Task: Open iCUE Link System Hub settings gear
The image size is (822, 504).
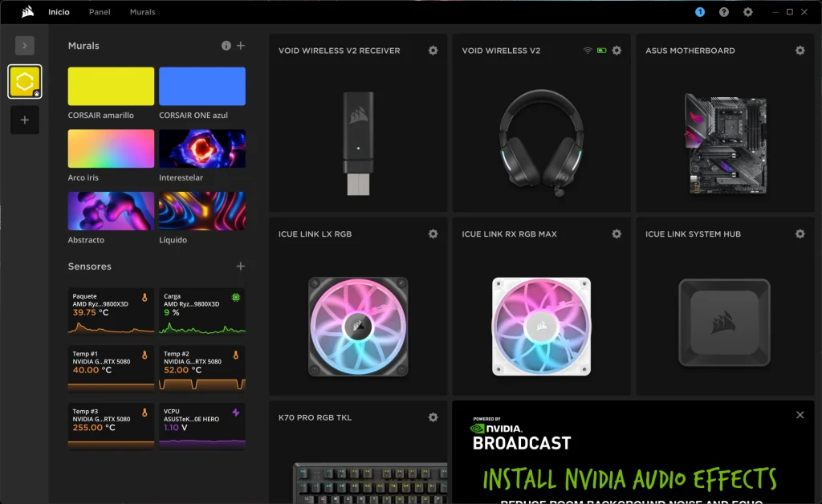Action: click(800, 234)
